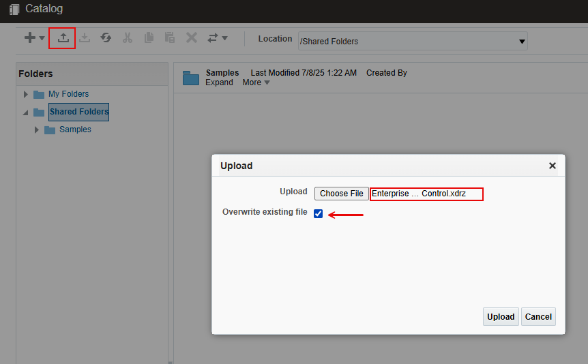Click the Cut scissors icon
The height and width of the screenshot is (364, 588).
click(x=128, y=37)
